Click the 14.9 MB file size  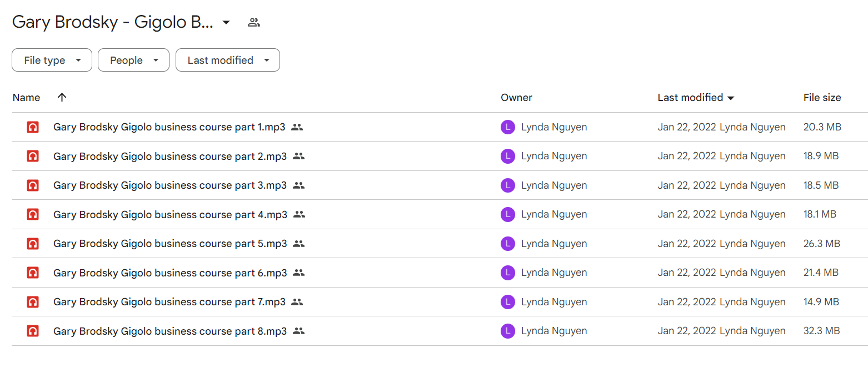pos(821,302)
